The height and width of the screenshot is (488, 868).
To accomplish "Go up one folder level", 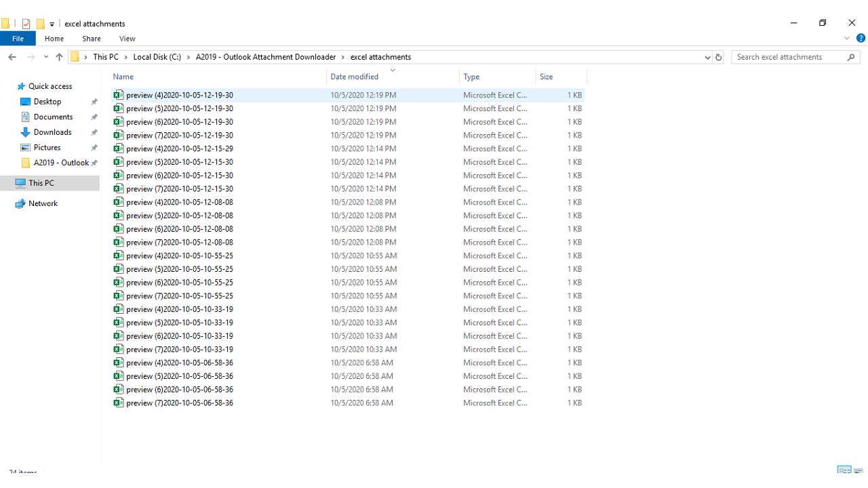I will point(59,57).
